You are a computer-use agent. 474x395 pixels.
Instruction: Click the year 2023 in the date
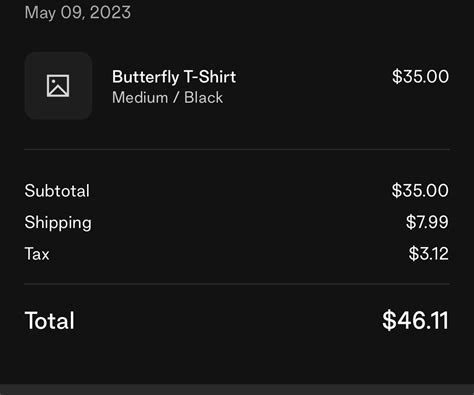[110, 13]
